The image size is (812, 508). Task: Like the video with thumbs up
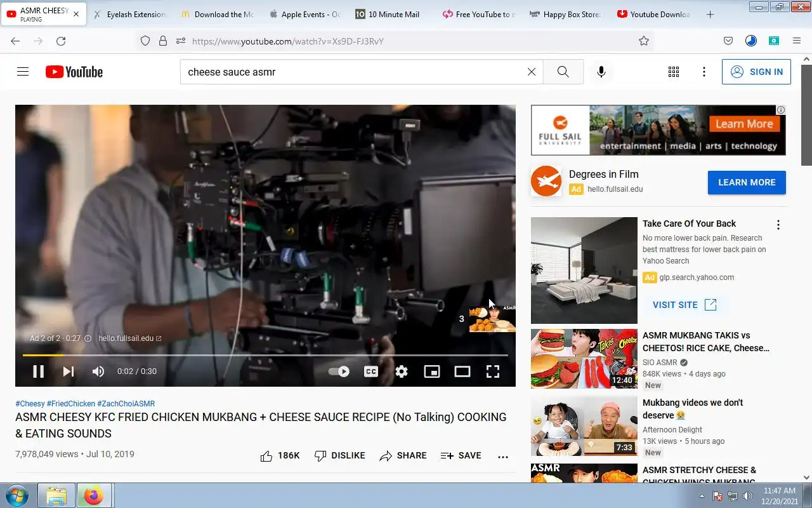click(x=280, y=456)
